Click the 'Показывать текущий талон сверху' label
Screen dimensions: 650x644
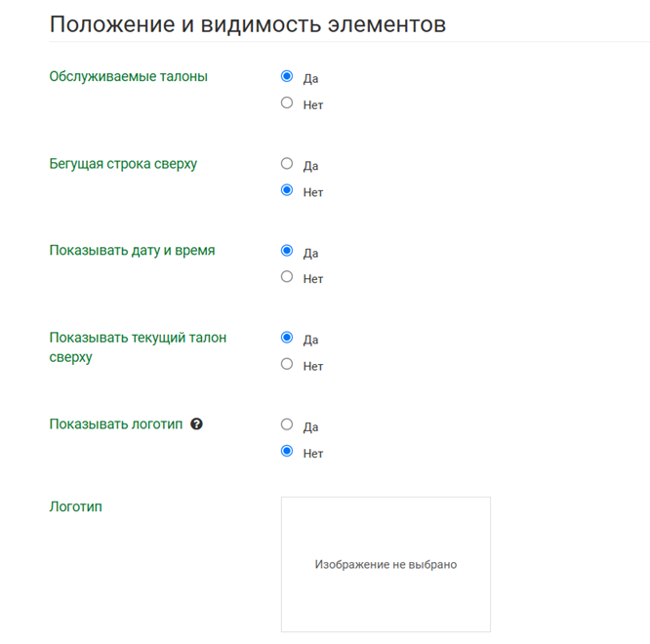pyautogui.click(x=138, y=347)
